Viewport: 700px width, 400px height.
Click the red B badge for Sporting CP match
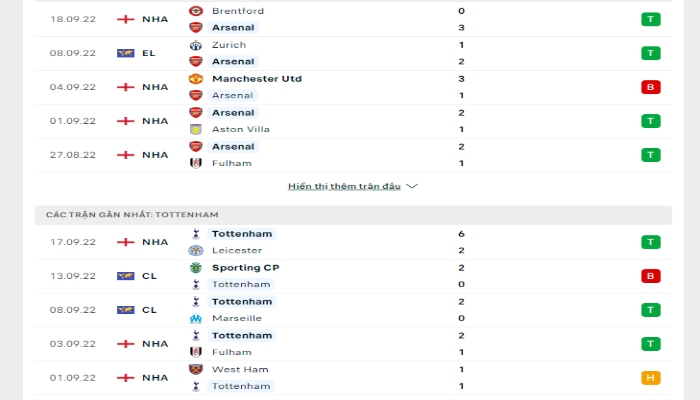(650, 276)
